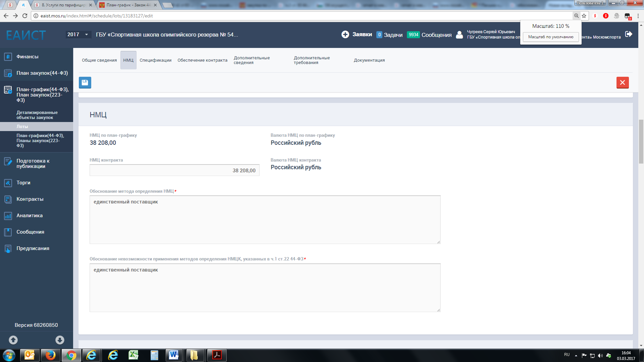Click the red X cancel button
The width and height of the screenshot is (644, 362).
point(622,82)
